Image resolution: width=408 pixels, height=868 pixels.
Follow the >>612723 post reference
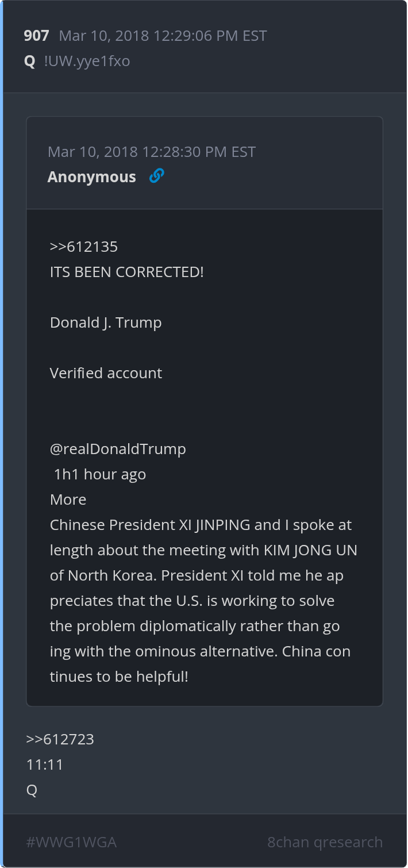(60, 739)
